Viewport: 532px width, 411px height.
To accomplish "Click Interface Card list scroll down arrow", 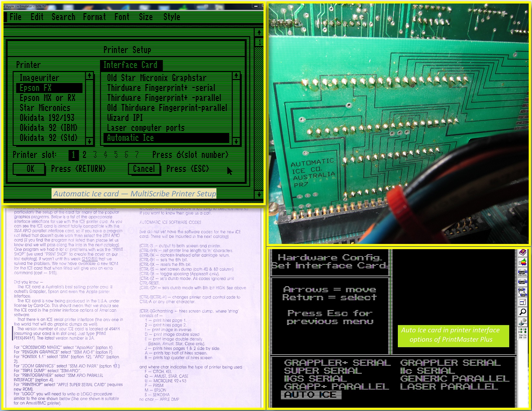I will click(236, 141).
